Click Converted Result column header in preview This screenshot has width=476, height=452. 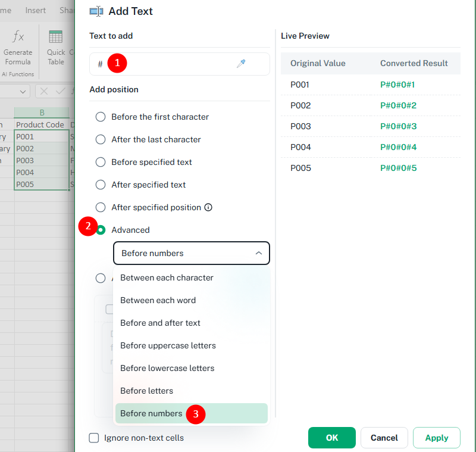[x=414, y=63]
